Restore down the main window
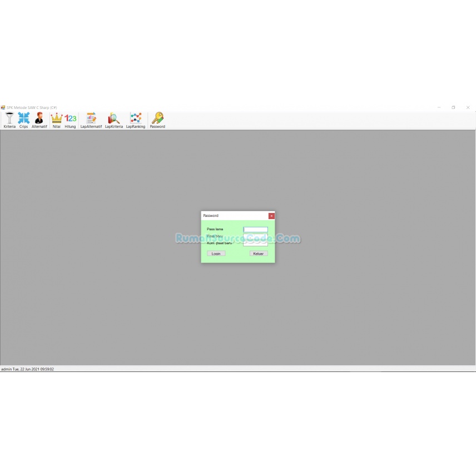The width and height of the screenshot is (476, 476). [x=453, y=107]
